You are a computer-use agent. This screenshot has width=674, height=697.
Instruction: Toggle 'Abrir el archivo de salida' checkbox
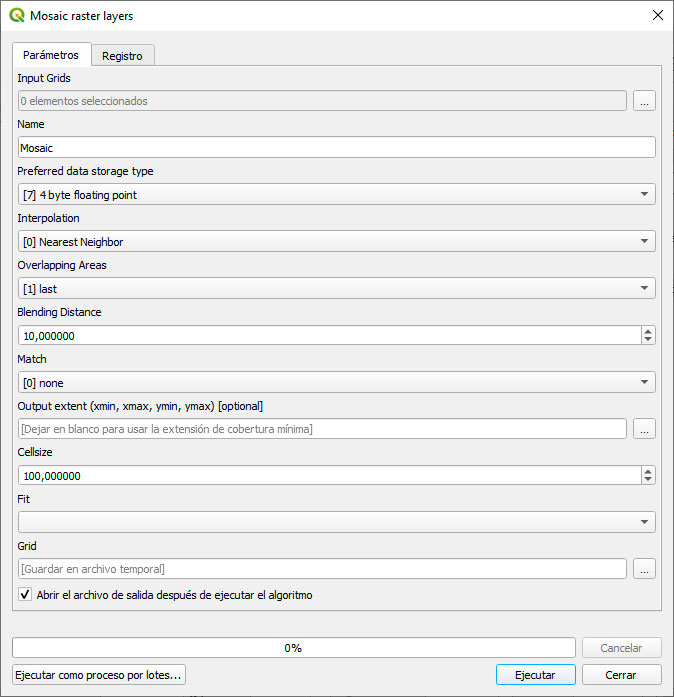click(x=25, y=595)
